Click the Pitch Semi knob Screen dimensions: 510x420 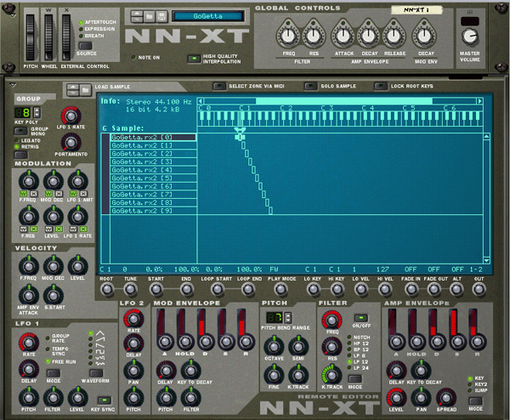pos(298,347)
